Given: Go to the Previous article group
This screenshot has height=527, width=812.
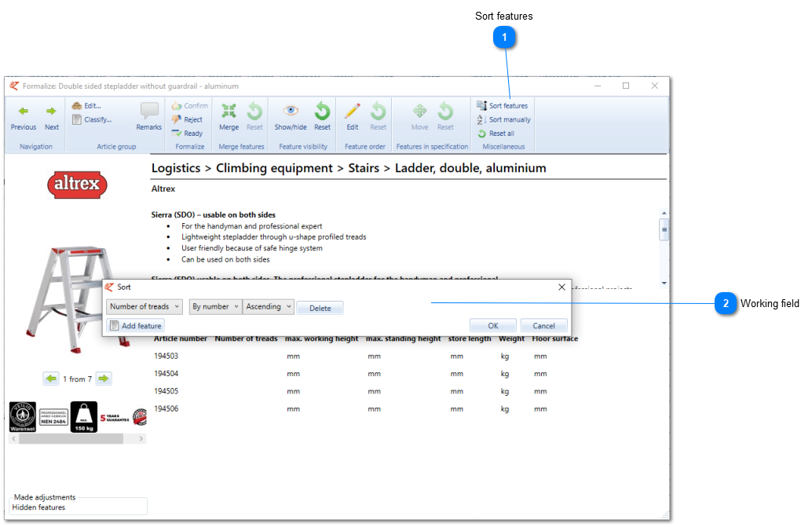Looking at the screenshot, I should 24,118.
